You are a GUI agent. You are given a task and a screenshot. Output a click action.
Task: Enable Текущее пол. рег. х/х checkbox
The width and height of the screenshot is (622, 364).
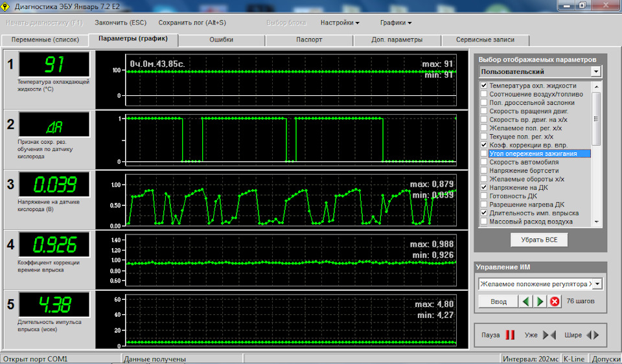[484, 137]
